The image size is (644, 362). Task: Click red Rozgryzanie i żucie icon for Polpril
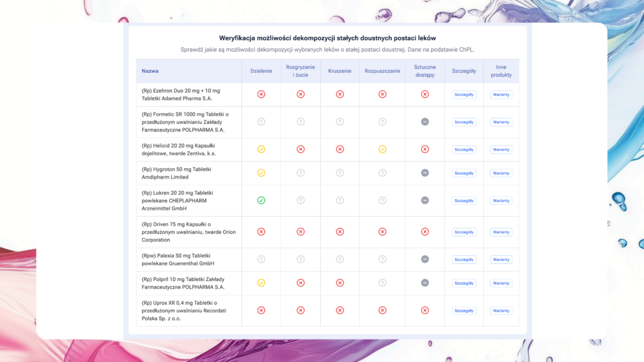301,283
